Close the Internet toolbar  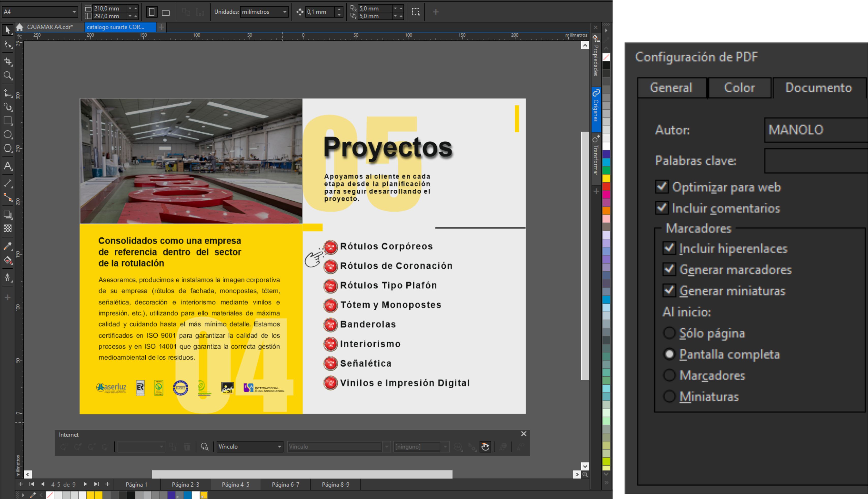click(524, 434)
